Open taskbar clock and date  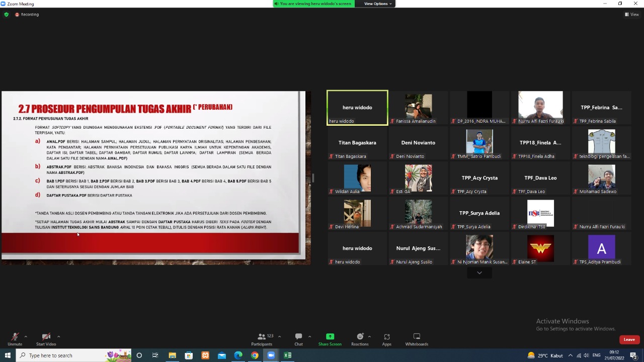click(614, 355)
